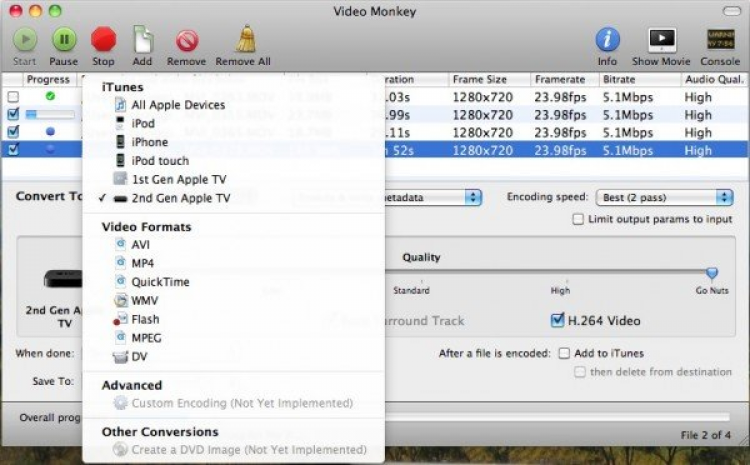750x465 pixels.
Task: Toggle the H.264 Video checkbox
Action: pos(557,320)
